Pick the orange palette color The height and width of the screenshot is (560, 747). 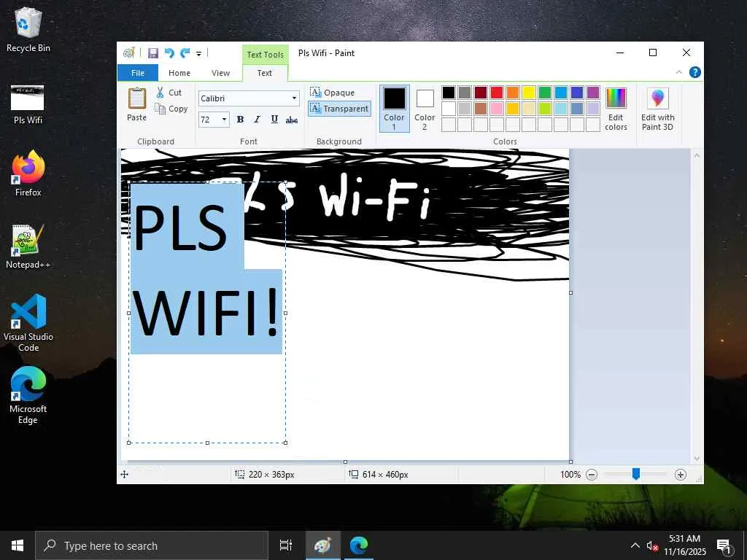[513, 93]
